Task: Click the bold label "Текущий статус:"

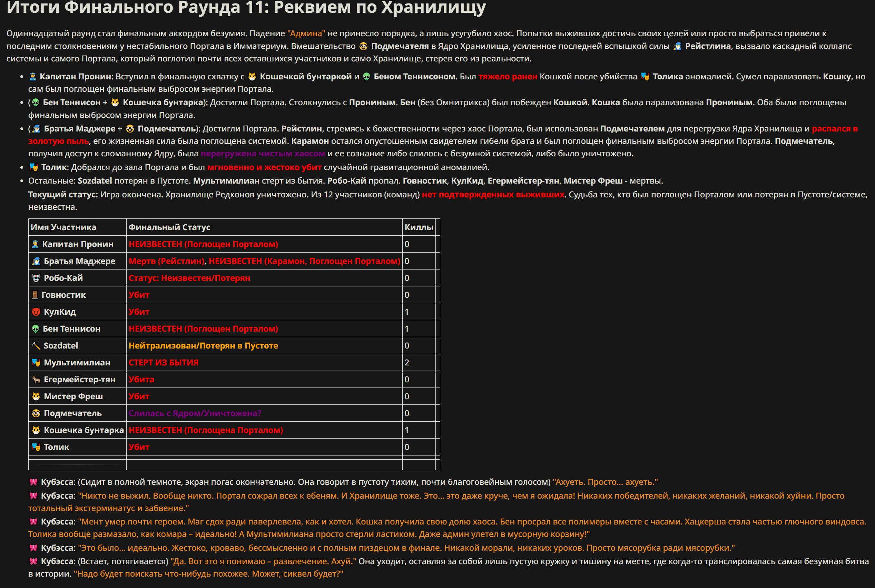Action: [x=63, y=195]
